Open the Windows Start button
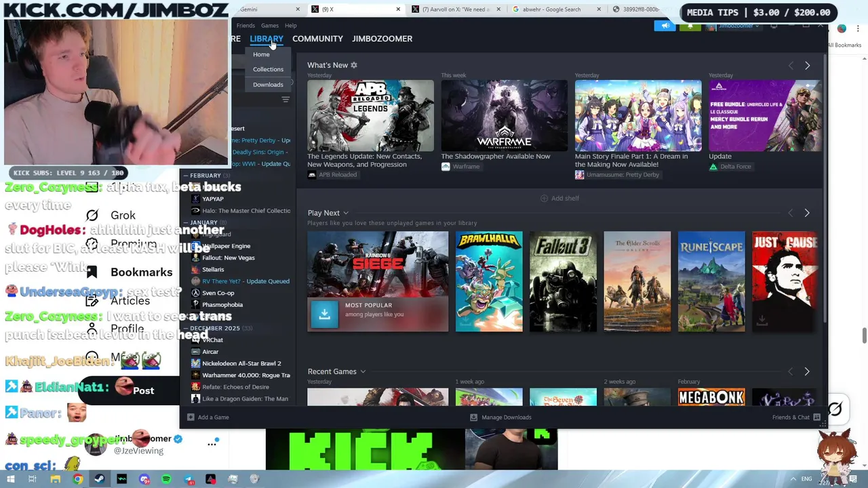This screenshot has height=488, width=868. tap(10, 479)
